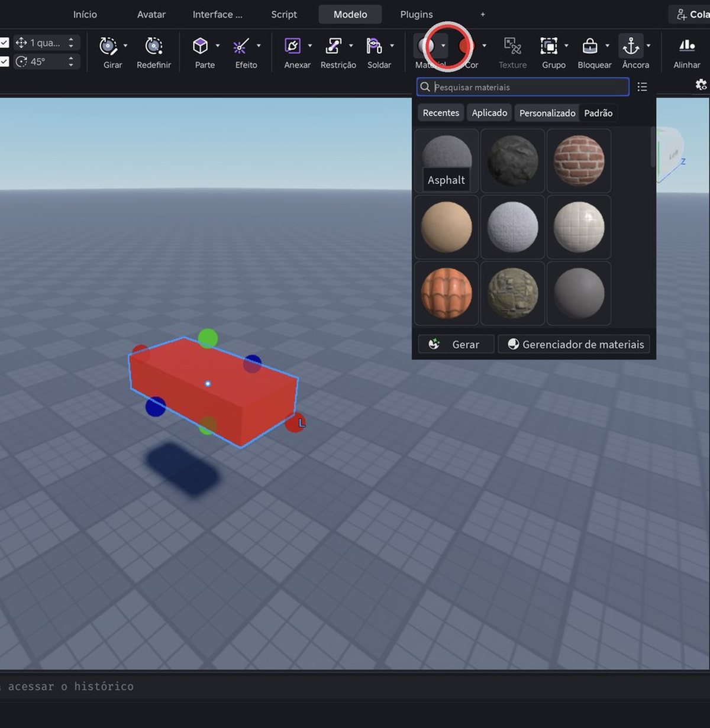
Task: Click the Soldar weld icon
Action: click(x=374, y=46)
